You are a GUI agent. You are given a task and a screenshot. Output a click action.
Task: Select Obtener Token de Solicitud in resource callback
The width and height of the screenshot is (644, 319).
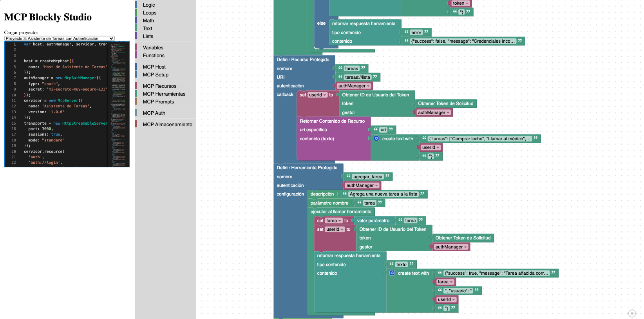point(445,103)
